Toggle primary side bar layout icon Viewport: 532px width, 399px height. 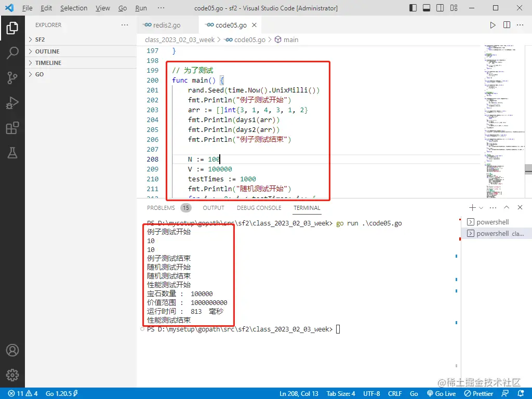coord(413,8)
